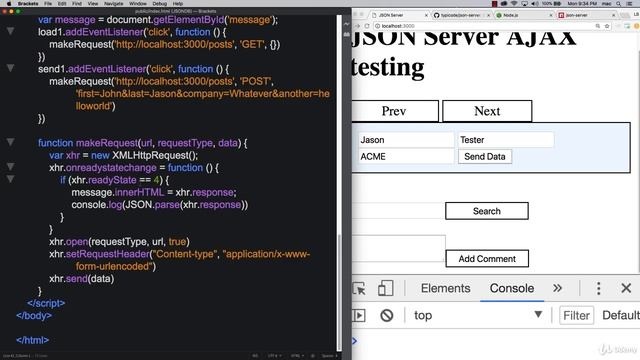
Task: Reload the localhost page
Action: 367,26
